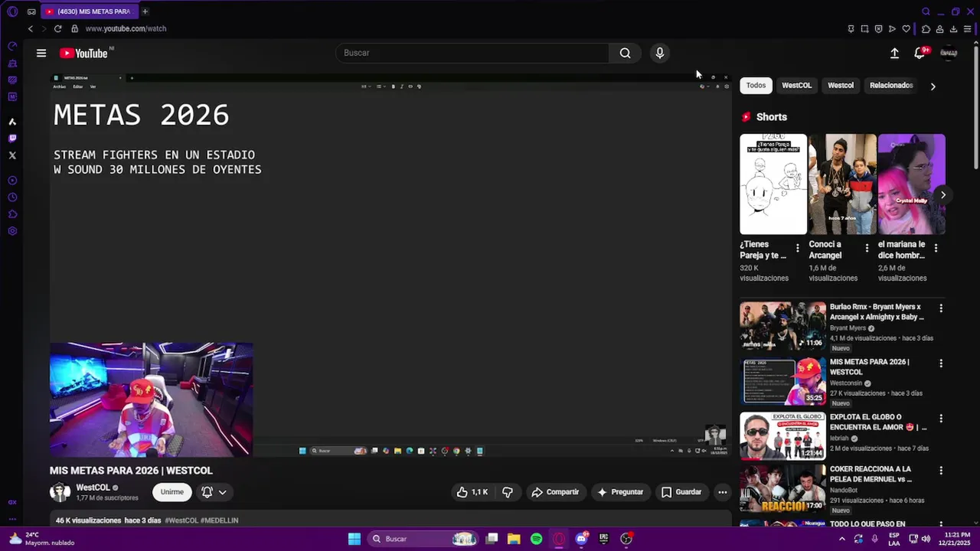Image resolution: width=980 pixels, height=551 pixels.
Task: Go back to previous page
Action: [x=31, y=28]
